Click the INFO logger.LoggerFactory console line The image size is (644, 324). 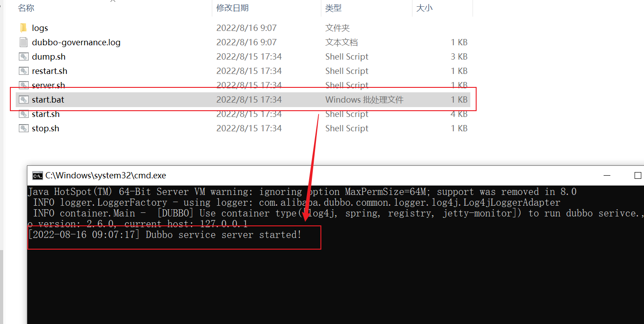click(297, 203)
